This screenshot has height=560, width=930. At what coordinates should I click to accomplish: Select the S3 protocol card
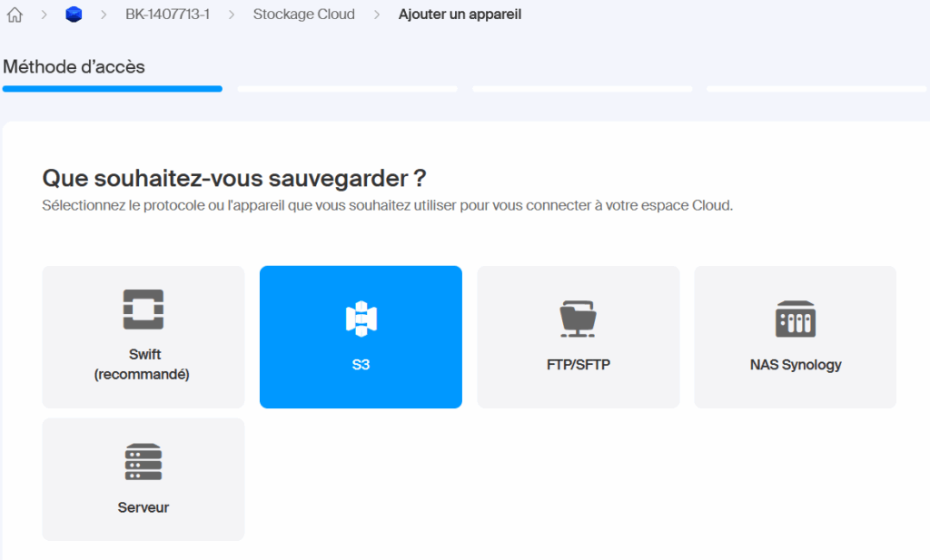coord(361,337)
